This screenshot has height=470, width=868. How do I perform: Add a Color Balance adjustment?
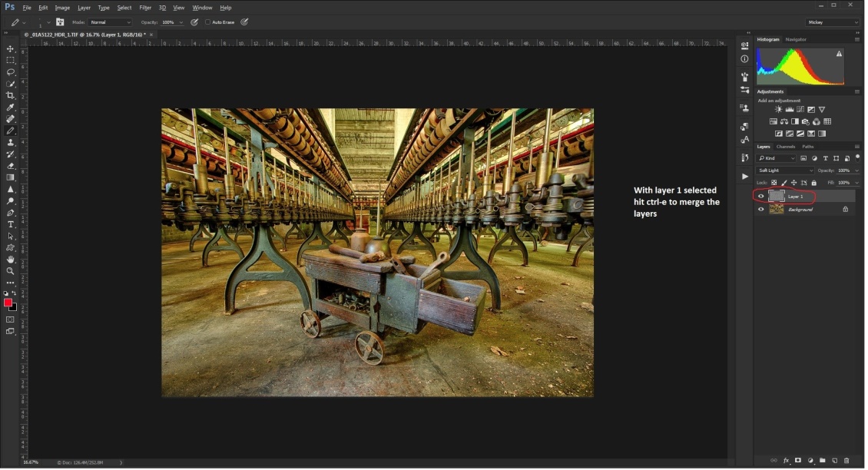(x=784, y=121)
